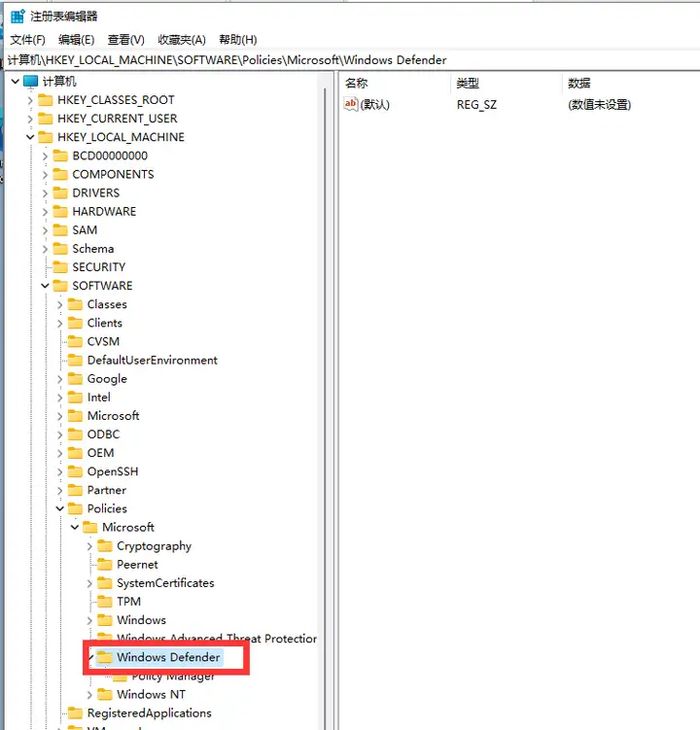Click the Clients folder icon
Image resolution: width=700 pixels, height=730 pixels.
point(75,323)
